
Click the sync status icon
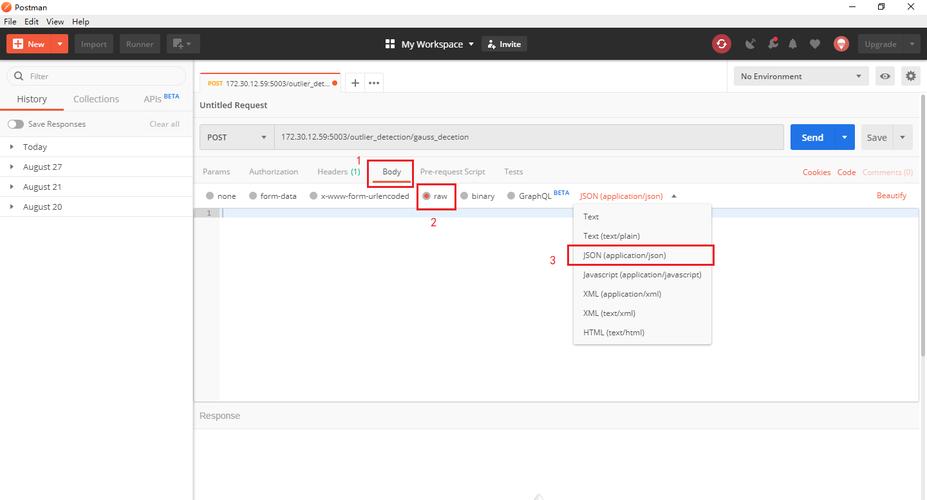[x=721, y=44]
